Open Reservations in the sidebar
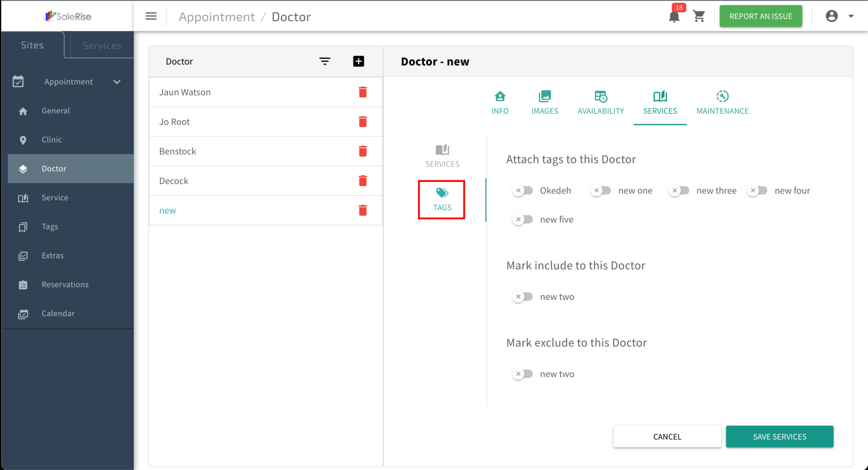Viewport: 868px width, 470px height. click(x=65, y=284)
